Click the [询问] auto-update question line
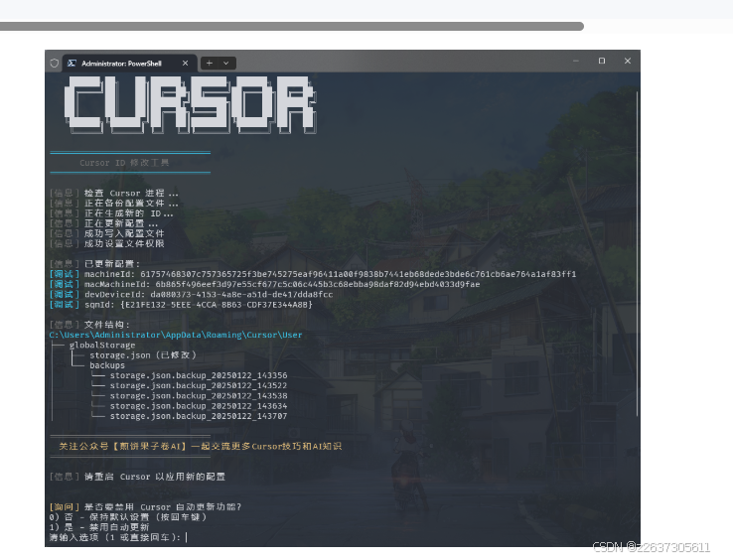Screen dimensions: 733x560 tap(145, 507)
